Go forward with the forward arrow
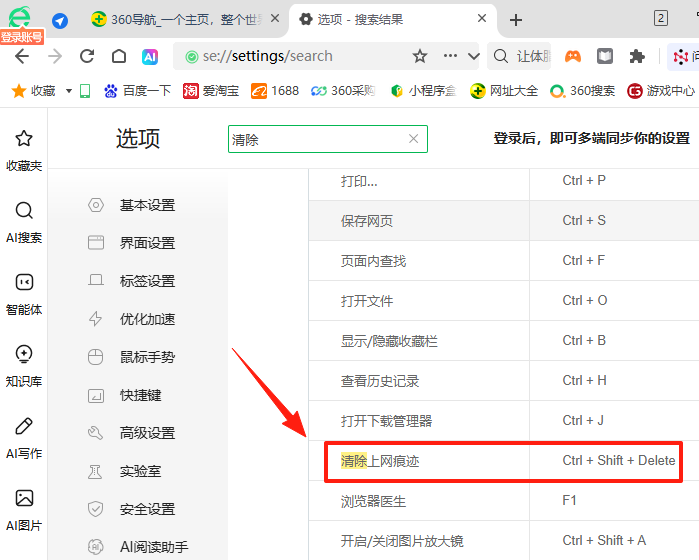 point(54,56)
